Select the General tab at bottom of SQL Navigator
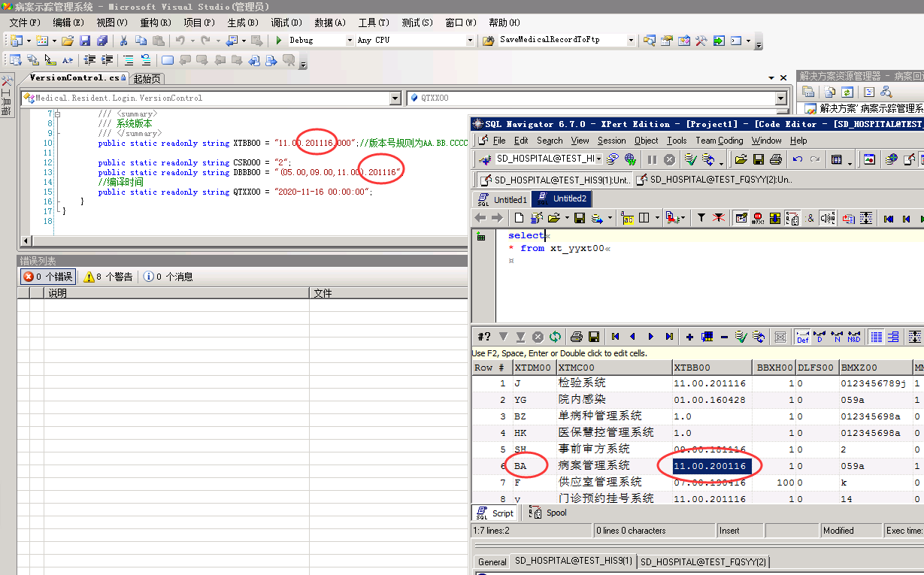Viewport: 924px width, 575px height. [x=492, y=561]
